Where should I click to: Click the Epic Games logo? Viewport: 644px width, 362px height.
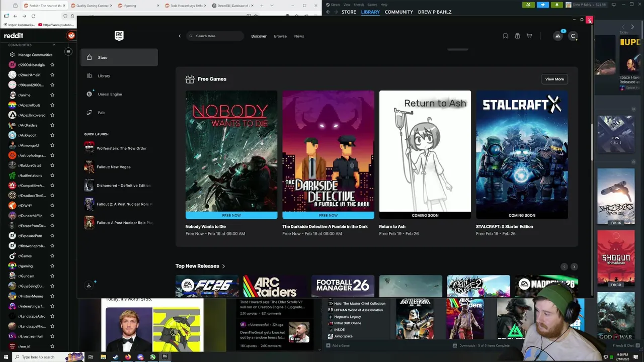coord(119,36)
